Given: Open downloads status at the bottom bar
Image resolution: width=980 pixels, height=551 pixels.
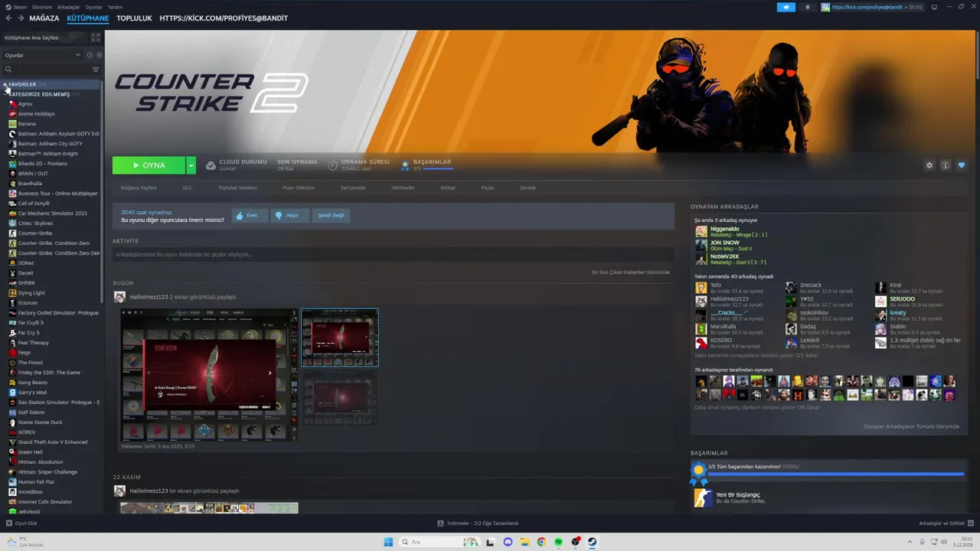Looking at the screenshot, I should 478,523.
